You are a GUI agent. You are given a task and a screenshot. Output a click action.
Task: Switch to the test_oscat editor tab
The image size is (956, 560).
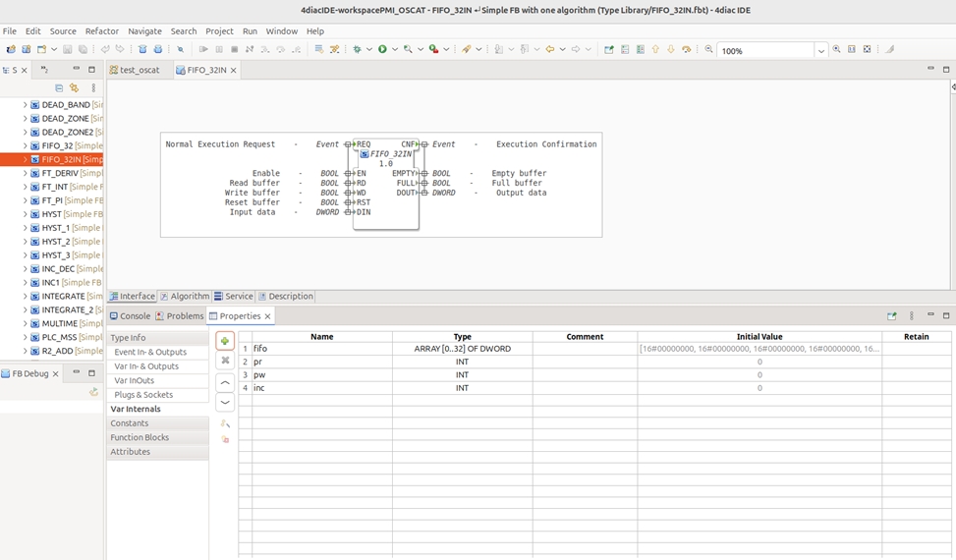coord(135,70)
